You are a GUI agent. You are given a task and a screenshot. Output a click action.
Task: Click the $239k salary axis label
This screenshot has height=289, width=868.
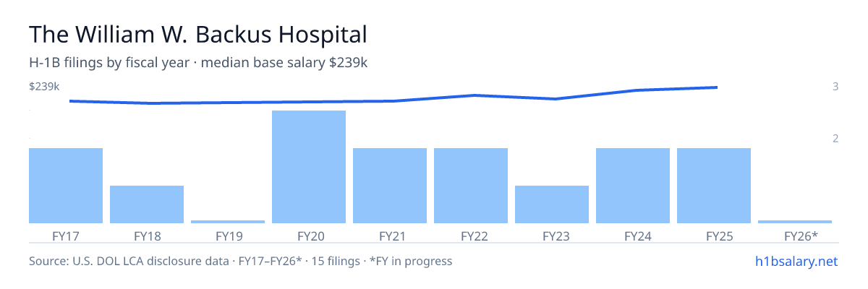coord(44,87)
